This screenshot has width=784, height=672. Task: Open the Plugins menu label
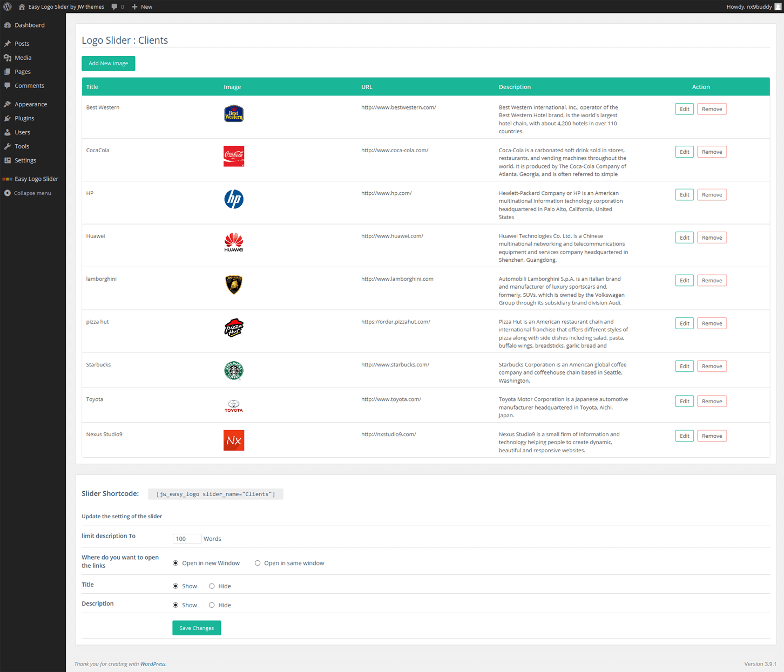(x=24, y=118)
